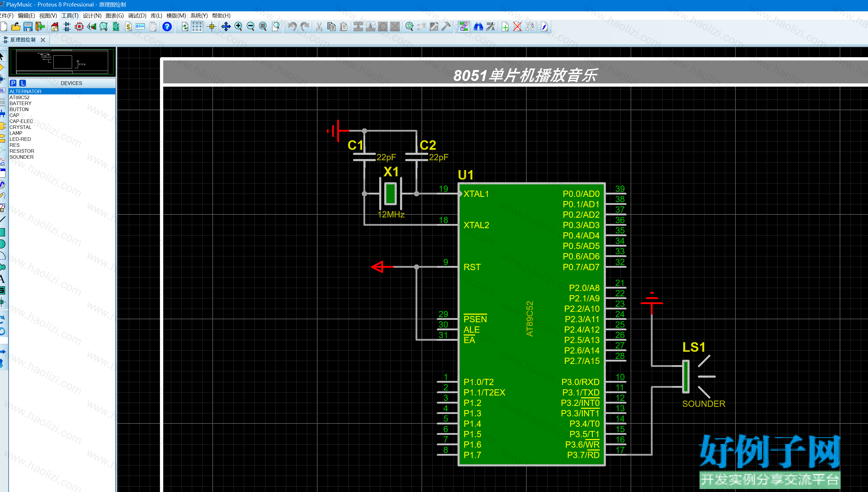The width and height of the screenshot is (868, 492).
Task: Toggle wire autorouter toolbar button
Action: (x=464, y=27)
